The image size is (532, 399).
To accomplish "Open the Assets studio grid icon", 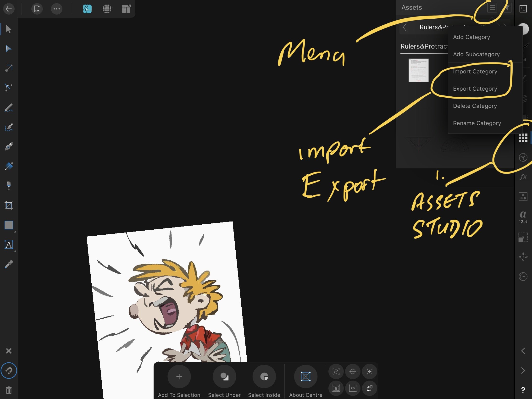I will coord(523,138).
